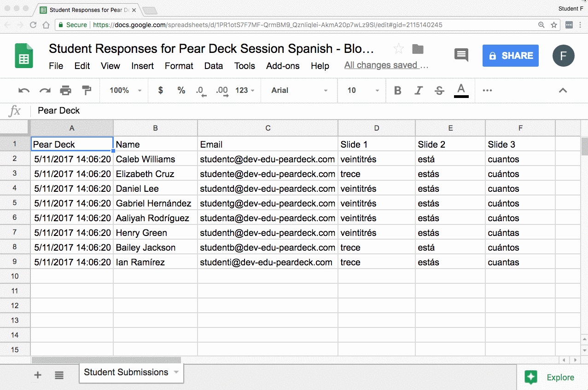Screen dimensions: 588x390
Task: Select the Paint format roller tool
Action: coord(87,91)
